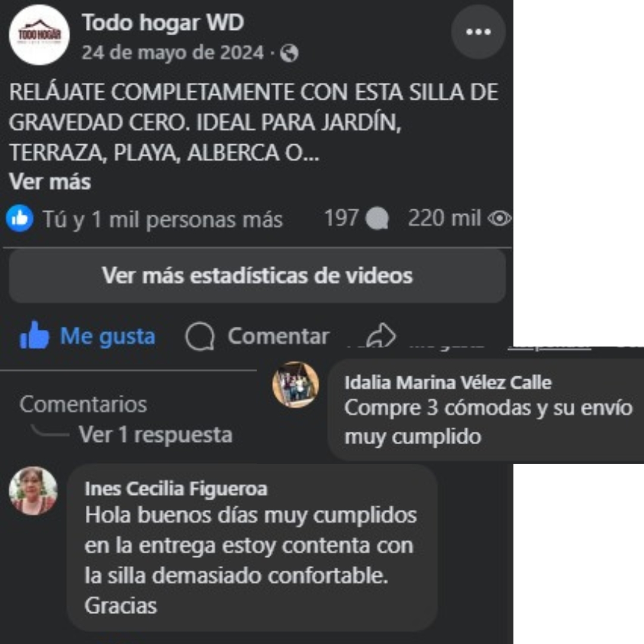The height and width of the screenshot is (644, 644).
Task: Open the three-dot post options menu
Action: 478,32
